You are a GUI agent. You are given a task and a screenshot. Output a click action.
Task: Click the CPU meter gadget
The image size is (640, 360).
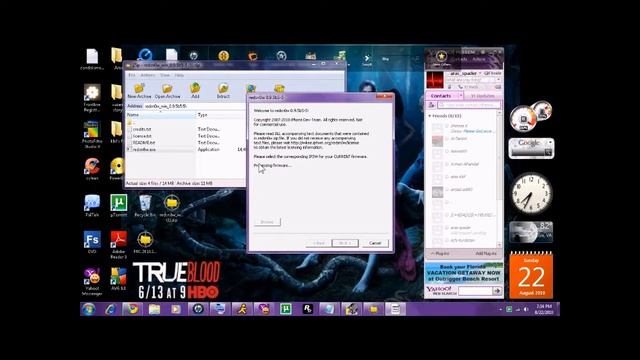(x=531, y=116)
